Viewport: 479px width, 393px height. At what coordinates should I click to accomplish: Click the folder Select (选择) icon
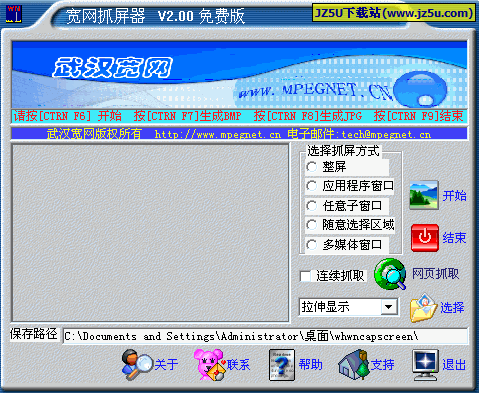tap(423, 308)
